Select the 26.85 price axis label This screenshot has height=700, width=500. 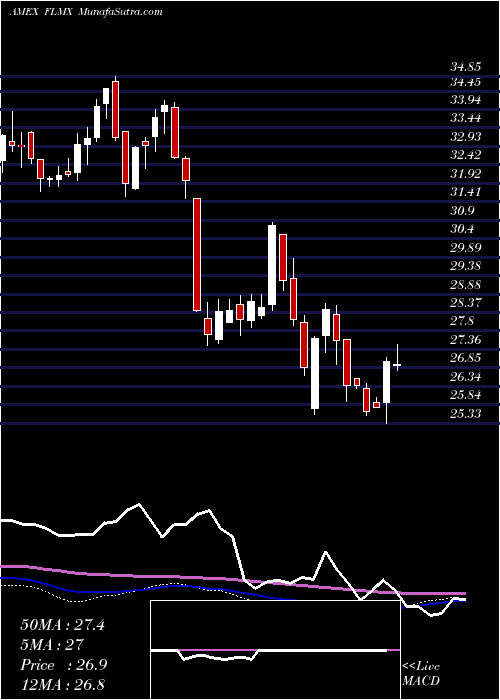tap(465, 358)
